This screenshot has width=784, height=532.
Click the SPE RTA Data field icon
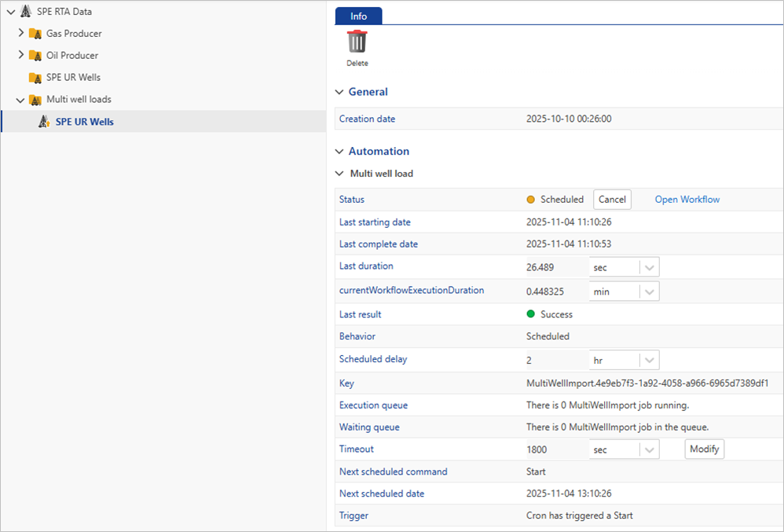25,12
